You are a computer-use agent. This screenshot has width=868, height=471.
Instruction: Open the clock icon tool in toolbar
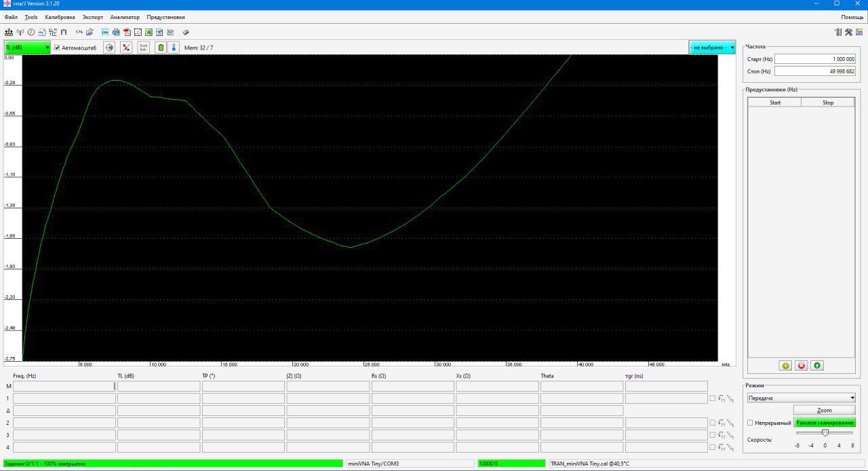pos(31,32)
